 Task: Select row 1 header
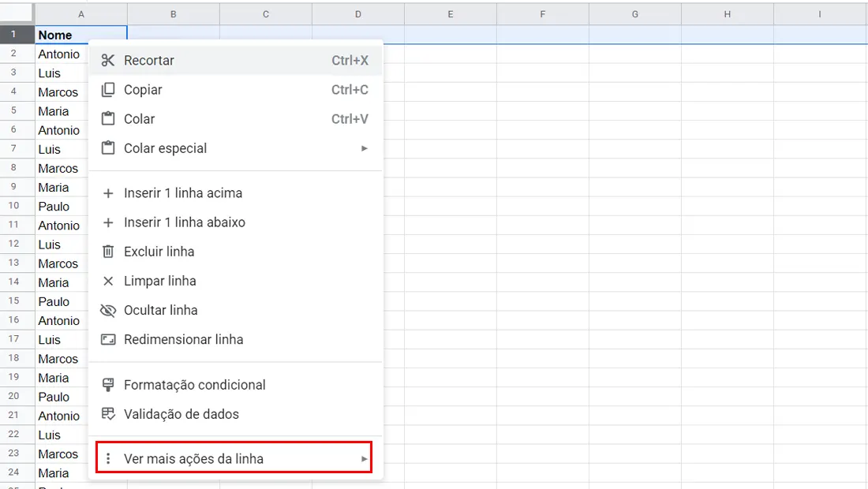pyautogui.click(x=17, y=34)
